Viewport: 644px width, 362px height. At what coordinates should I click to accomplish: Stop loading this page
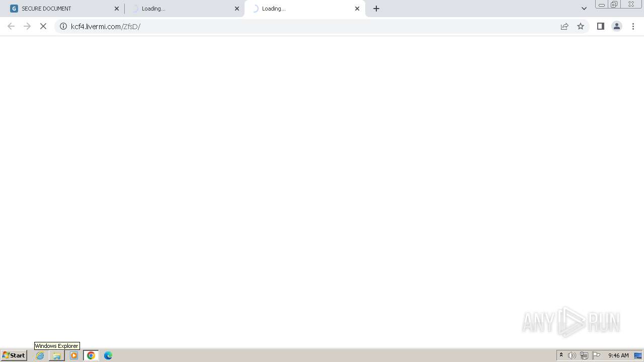click(43, 26)
